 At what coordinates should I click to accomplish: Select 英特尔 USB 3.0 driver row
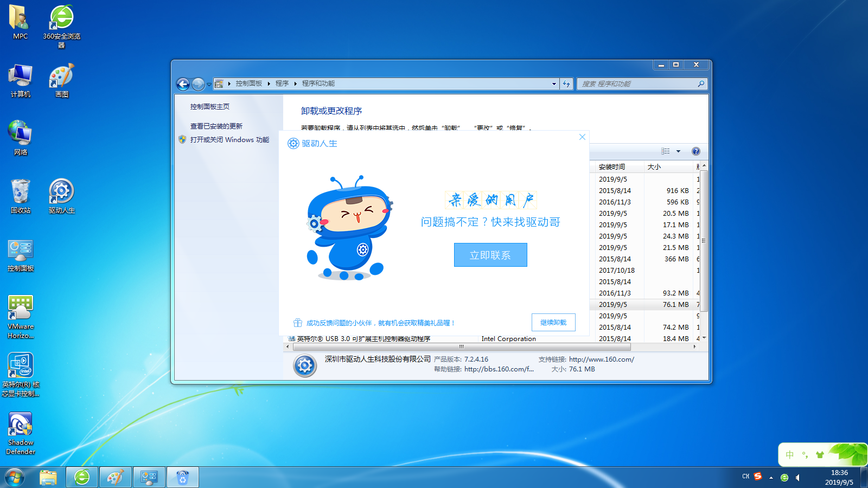(x=492, y=338)
